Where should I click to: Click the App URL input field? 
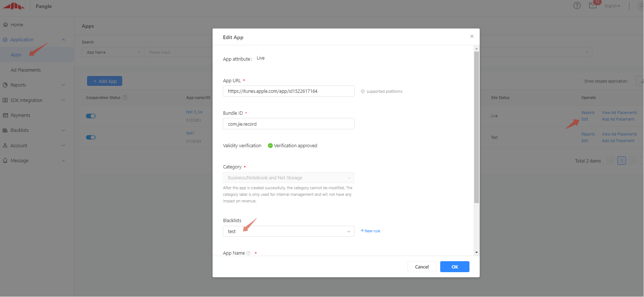[288, 91]
